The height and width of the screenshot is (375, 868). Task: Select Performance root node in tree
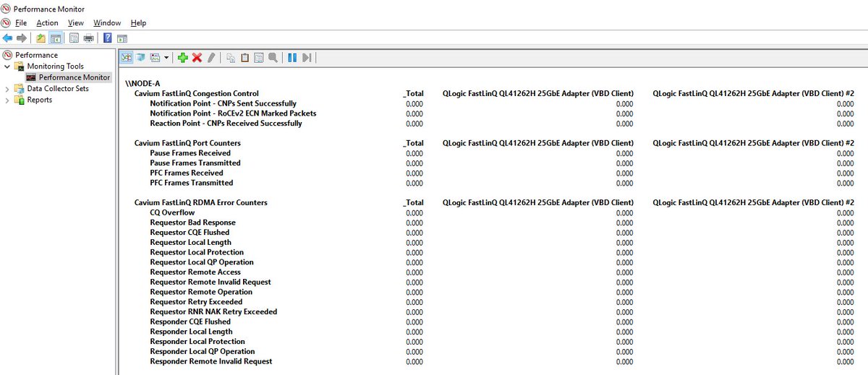36,55
